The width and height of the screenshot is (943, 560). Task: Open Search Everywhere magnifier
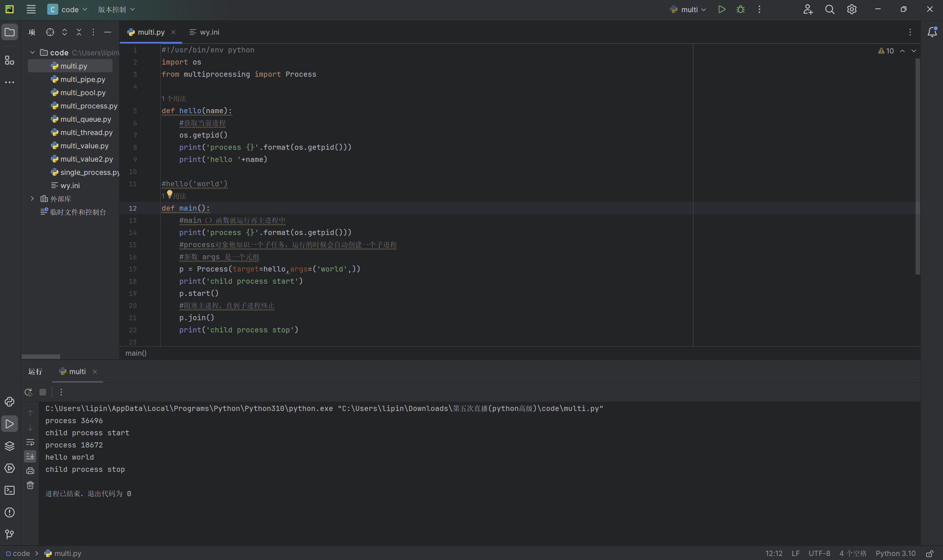tap(829, 10)
